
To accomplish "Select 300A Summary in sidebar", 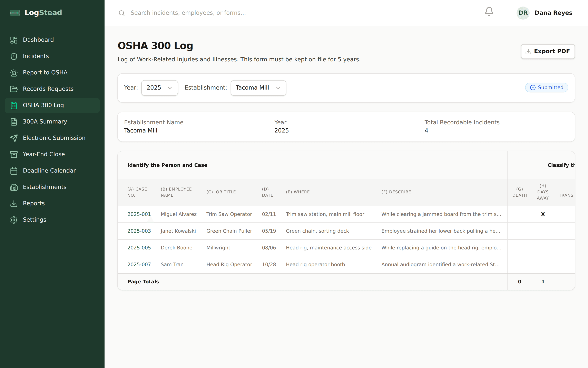I will pyautogui.click(x=52, y=121).
